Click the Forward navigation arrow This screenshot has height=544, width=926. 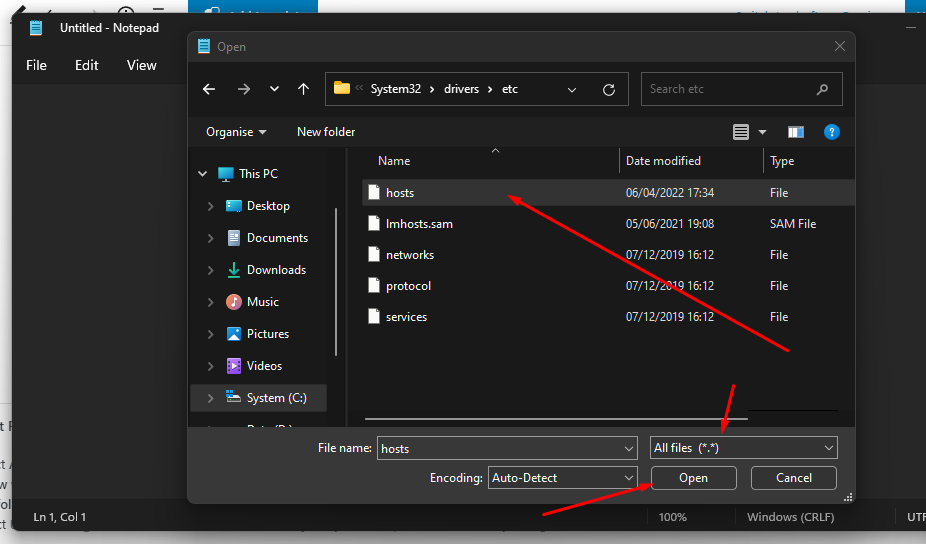(x=244, y=89)
